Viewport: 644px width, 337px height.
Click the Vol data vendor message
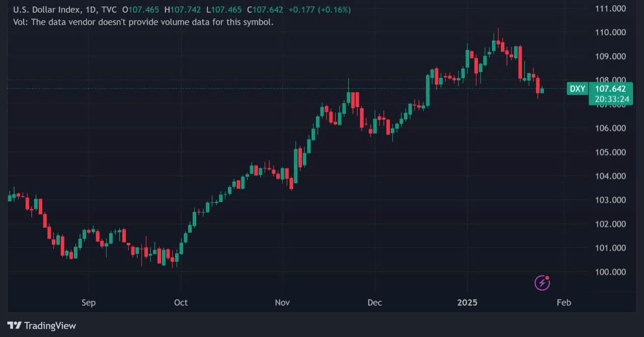point(143,22)
